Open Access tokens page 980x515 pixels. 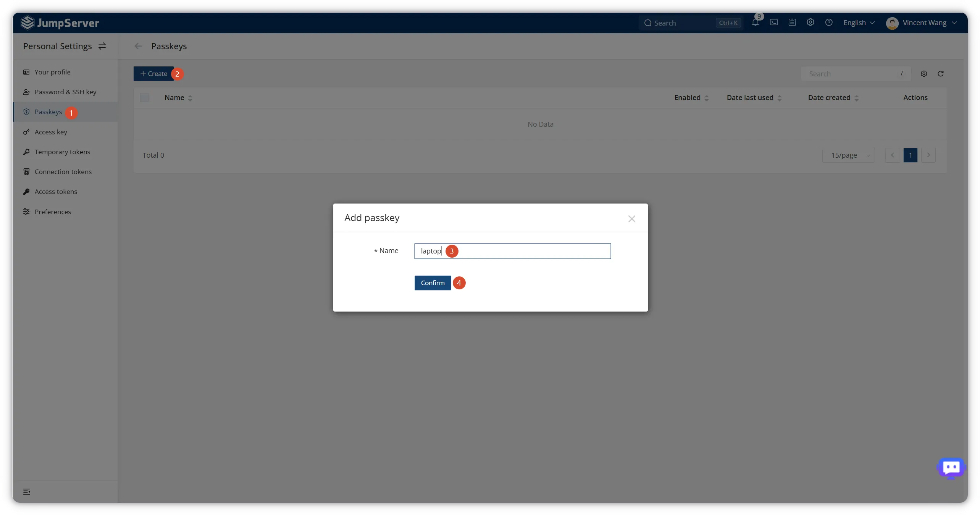tap(65, 192)
